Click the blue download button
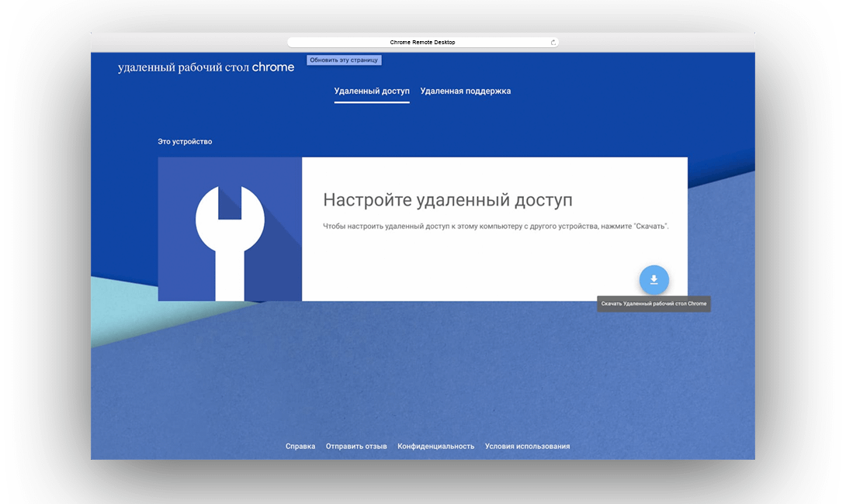Image resolution: width=846 pixels, height=504 pixels. [x=654, y=280]
